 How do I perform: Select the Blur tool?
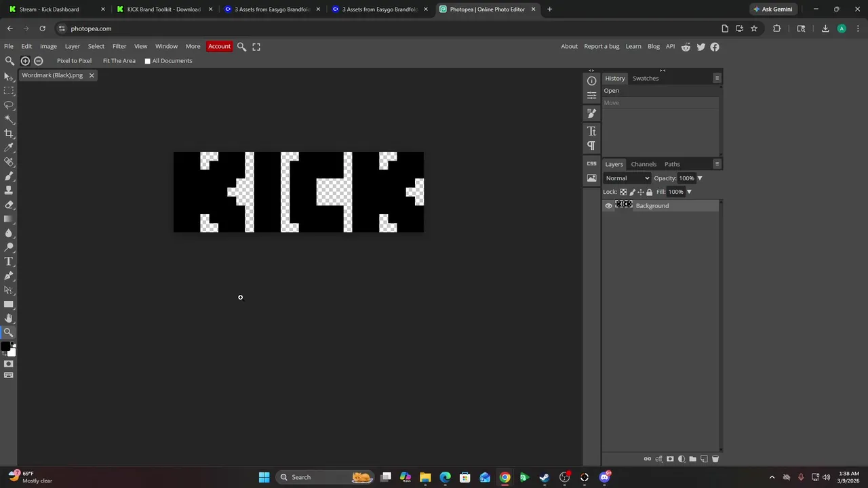(9, 233)
